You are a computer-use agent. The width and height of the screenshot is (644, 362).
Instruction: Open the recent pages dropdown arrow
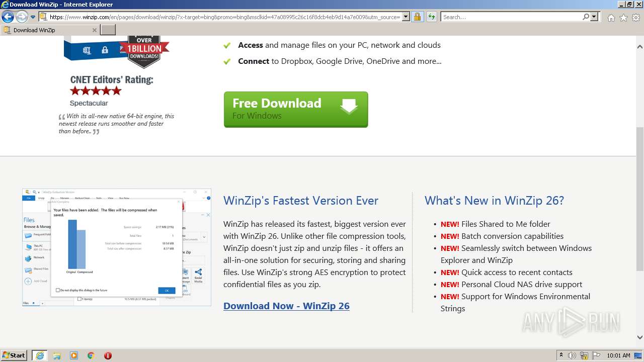[33, 17]
